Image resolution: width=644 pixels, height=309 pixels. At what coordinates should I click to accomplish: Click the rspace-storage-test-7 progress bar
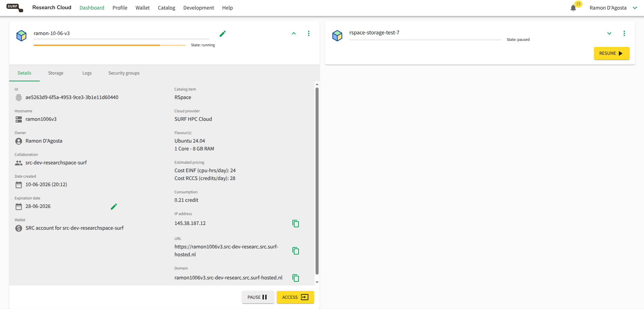coord(425,40)
